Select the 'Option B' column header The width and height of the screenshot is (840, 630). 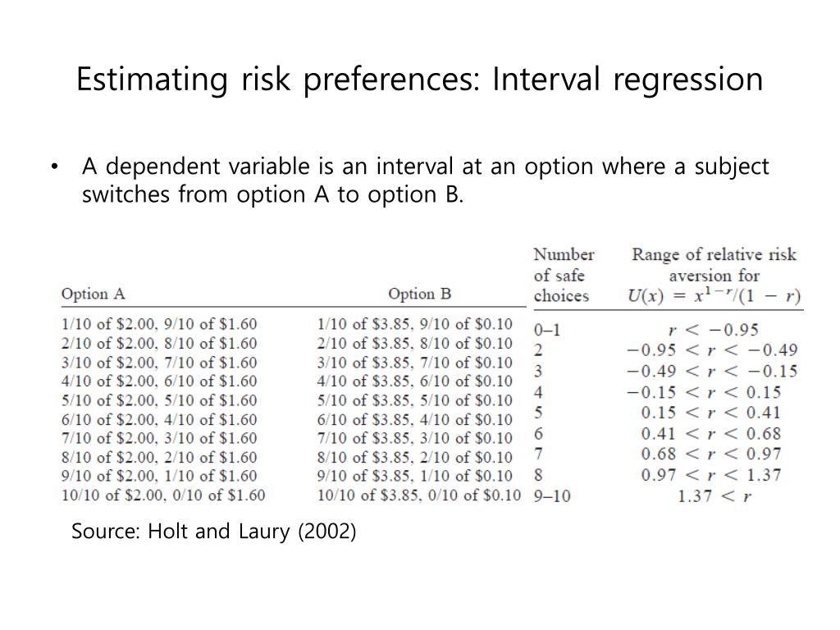point(419,294)
